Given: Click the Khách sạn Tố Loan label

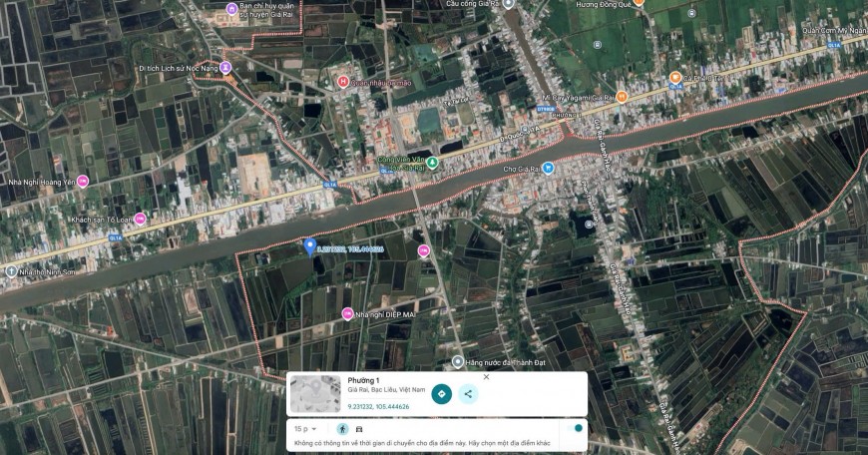Looking at the screenshot, I should tap(102, 220).
